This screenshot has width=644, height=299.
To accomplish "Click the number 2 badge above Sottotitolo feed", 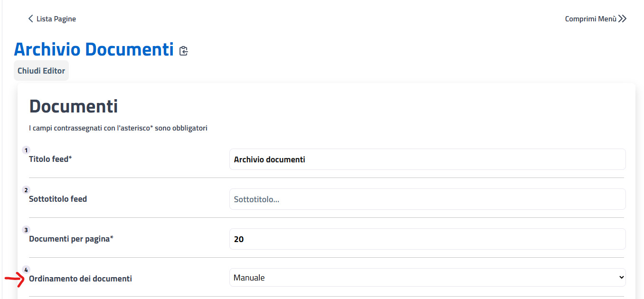I will (26, 190).
